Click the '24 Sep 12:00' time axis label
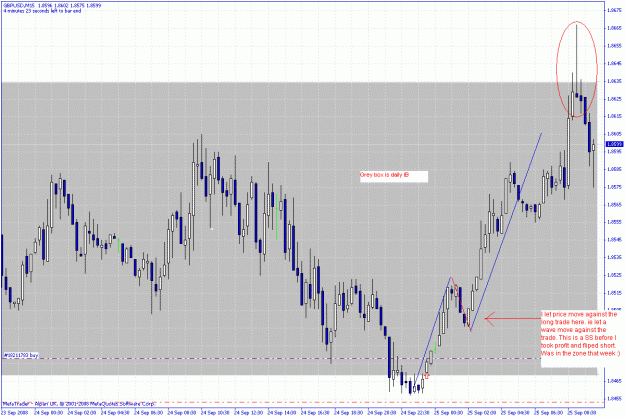 point(249,413)
